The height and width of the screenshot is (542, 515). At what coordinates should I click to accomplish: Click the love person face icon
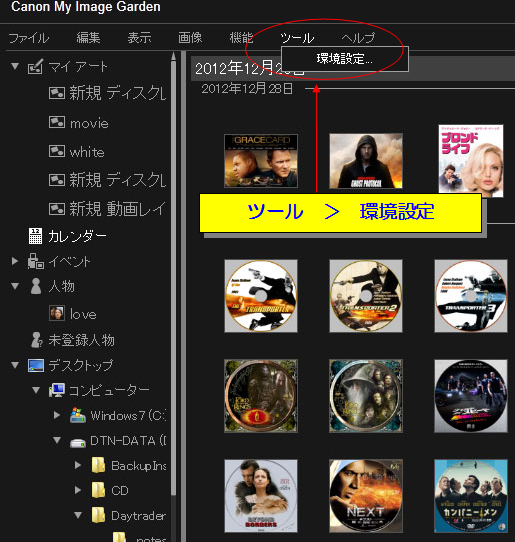pos(57,313)
